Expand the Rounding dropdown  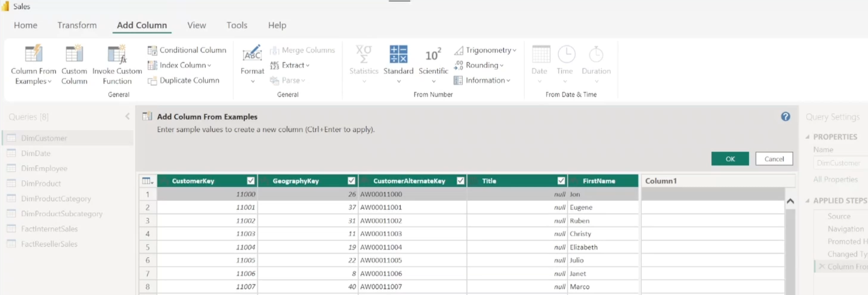tap(502, 66)
